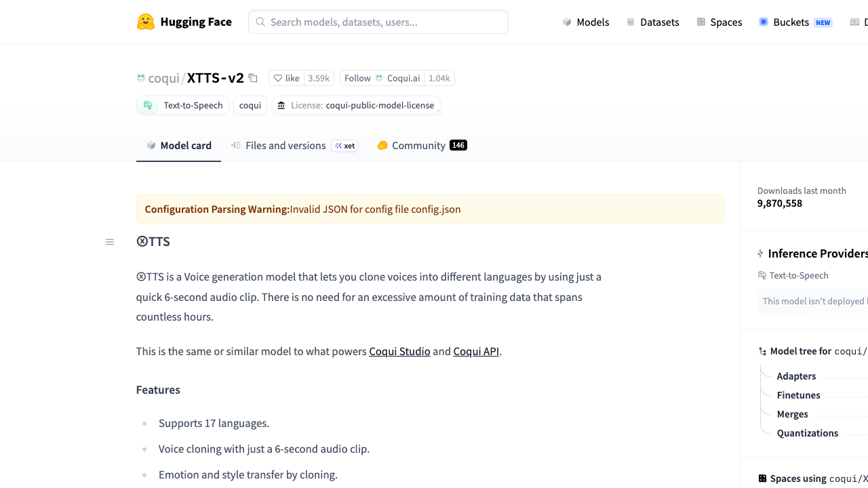
Task: Click the Coqui.ai avatar in Follow button
Action: (379, 78)
